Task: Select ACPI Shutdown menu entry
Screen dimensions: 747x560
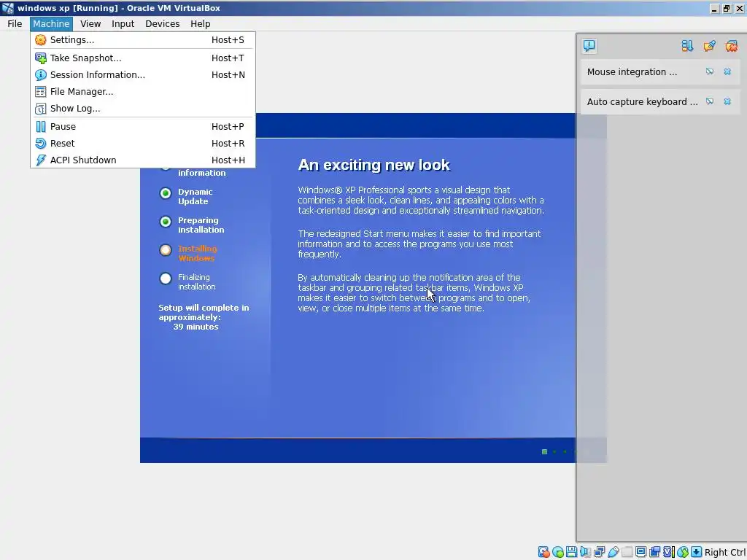Action: click(142, 160)
